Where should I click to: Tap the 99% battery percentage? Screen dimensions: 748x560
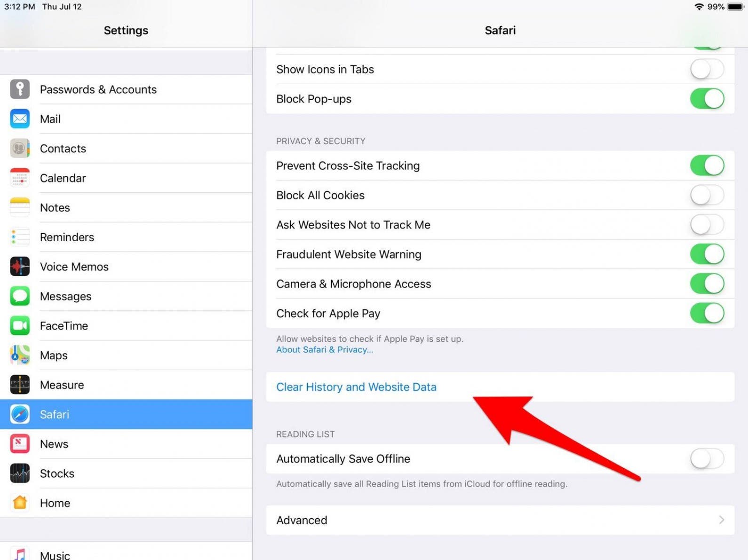(x=716, y=7)
